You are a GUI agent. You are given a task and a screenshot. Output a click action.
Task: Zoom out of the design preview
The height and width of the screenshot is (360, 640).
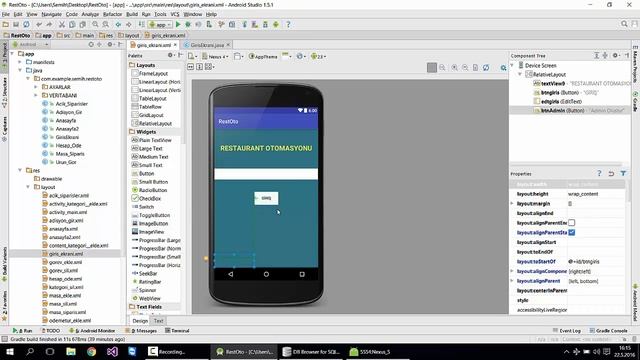(465, 68)
